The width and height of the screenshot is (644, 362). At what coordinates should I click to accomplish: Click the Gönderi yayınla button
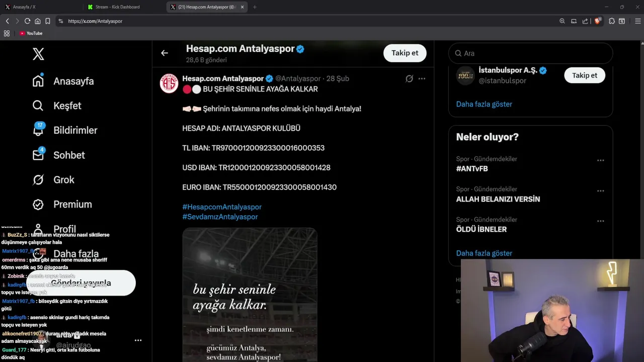pos(81,283)
